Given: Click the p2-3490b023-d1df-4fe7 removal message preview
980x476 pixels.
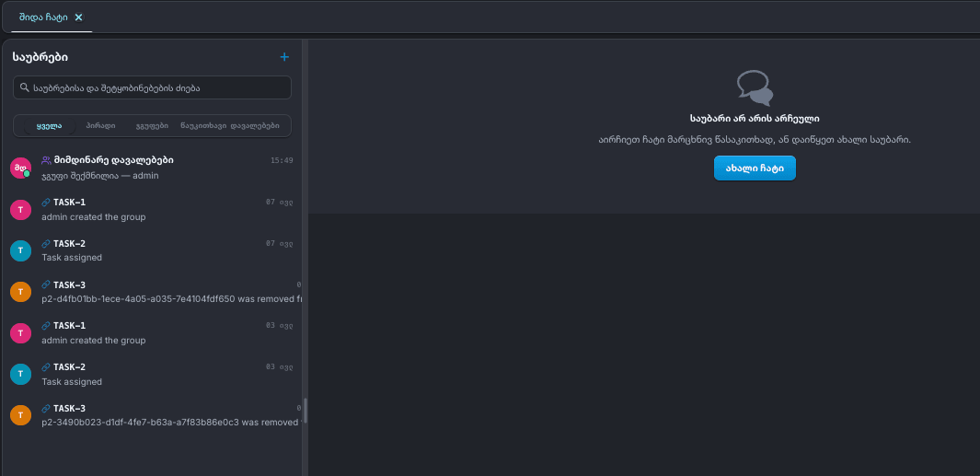Looking at the screenshot, I should (172, 423).
